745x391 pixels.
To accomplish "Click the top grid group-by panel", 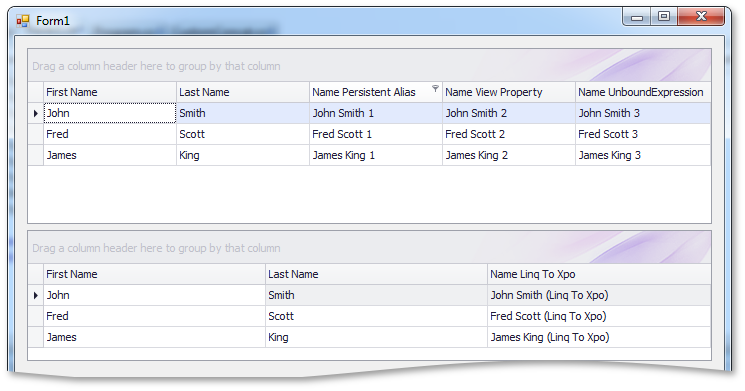I will click(369, 66).
